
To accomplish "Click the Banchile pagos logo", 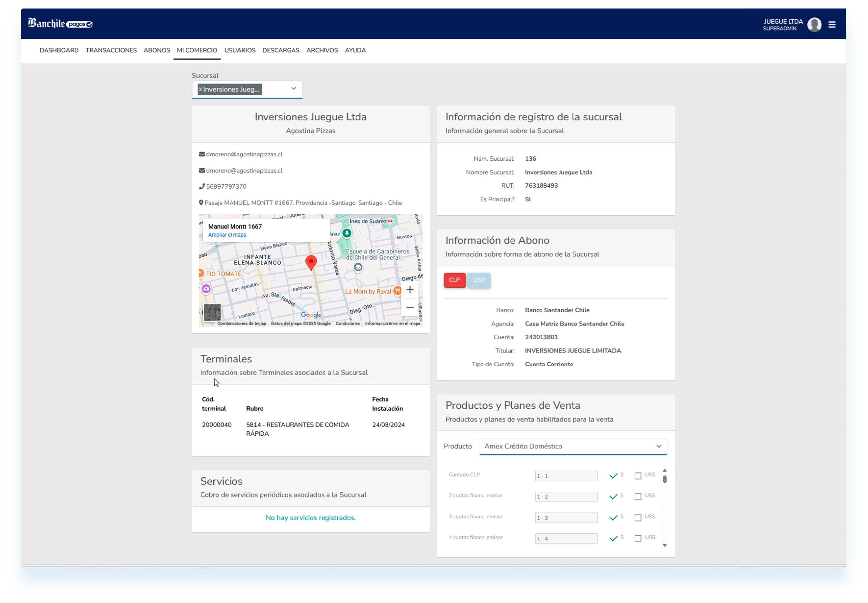I will tap(60, 23).
